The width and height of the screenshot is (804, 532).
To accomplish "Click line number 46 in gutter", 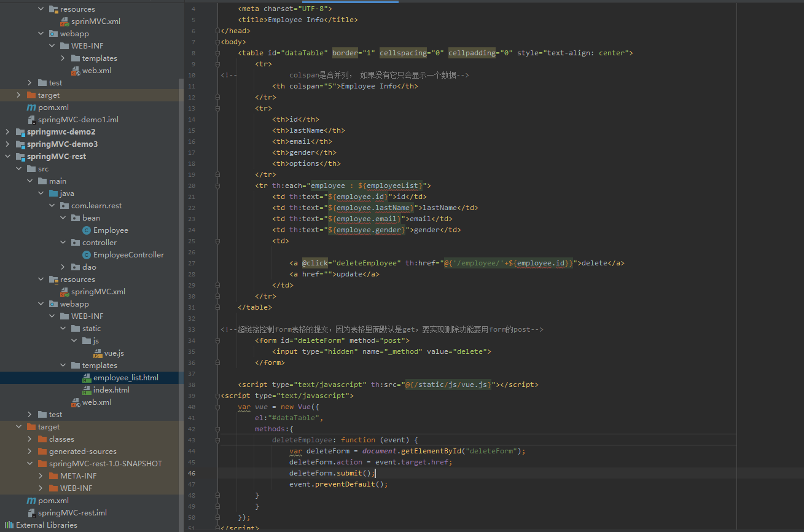I will (192, 473).
